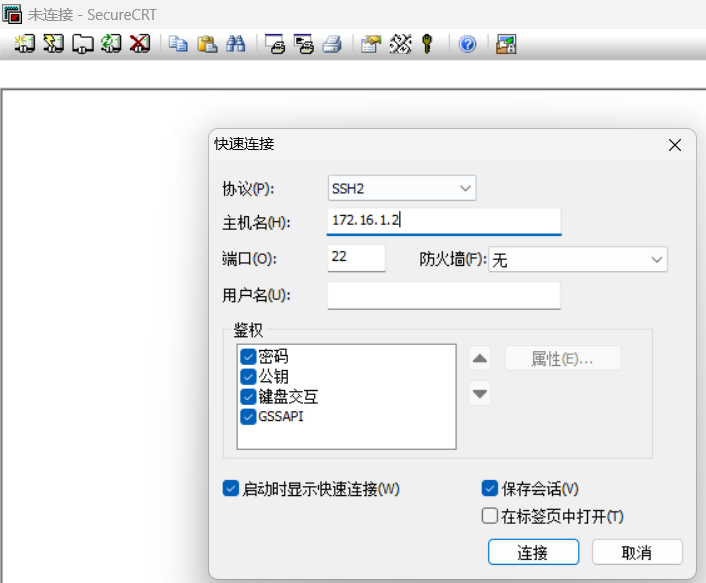Click the Public Key Assistant key icon
The width and height of the screenshot is (706, 583).
[427, 44]
